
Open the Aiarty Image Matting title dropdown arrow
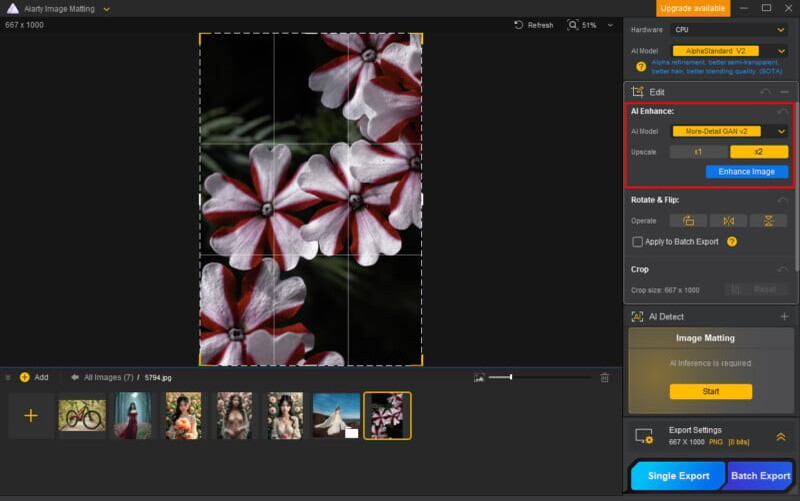click(106, 9)
